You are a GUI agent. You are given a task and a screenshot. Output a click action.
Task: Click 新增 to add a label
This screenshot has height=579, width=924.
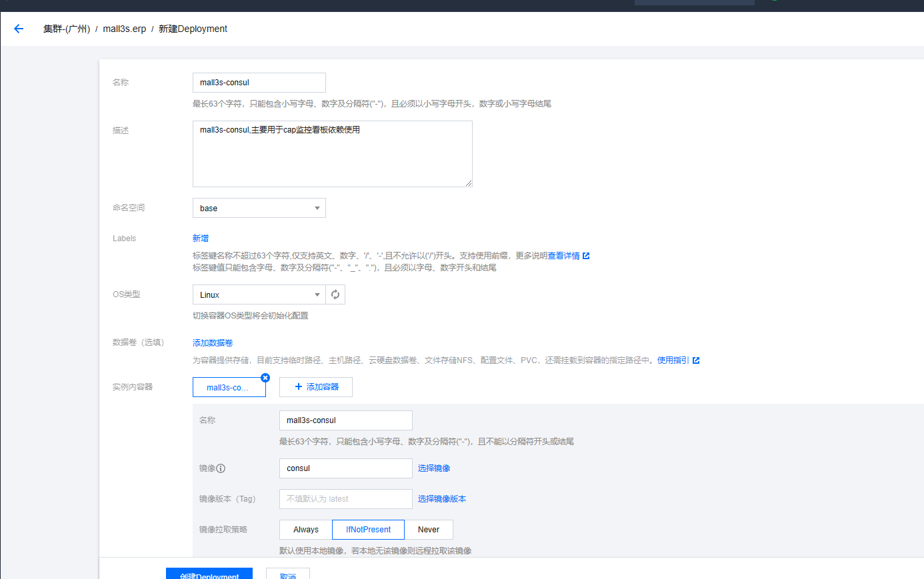click(x=201, y=238)
